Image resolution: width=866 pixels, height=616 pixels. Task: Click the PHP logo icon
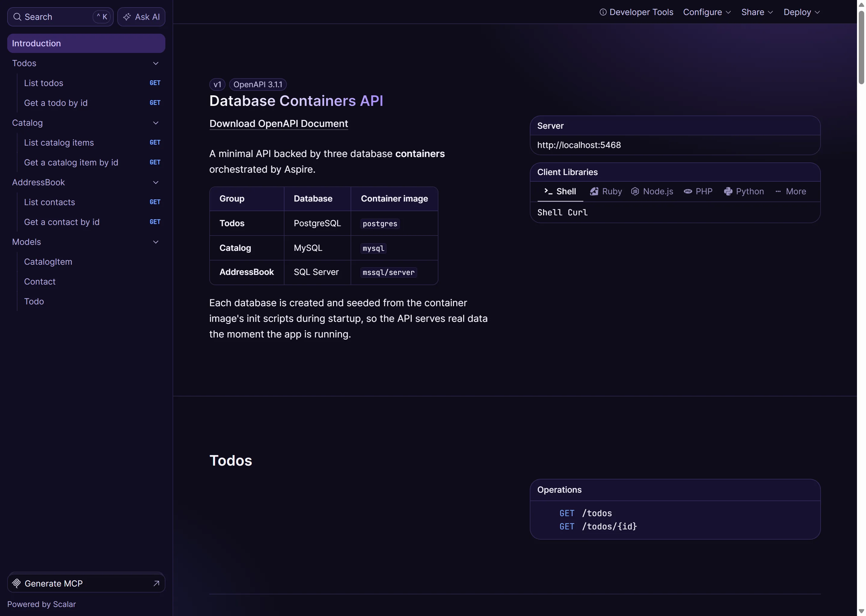coord(688,192)
